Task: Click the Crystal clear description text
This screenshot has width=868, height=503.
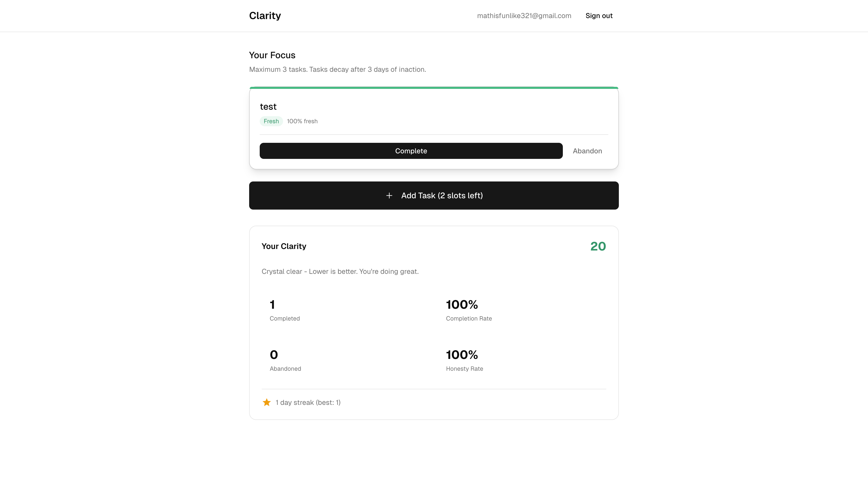Action: tap(340, 271)
